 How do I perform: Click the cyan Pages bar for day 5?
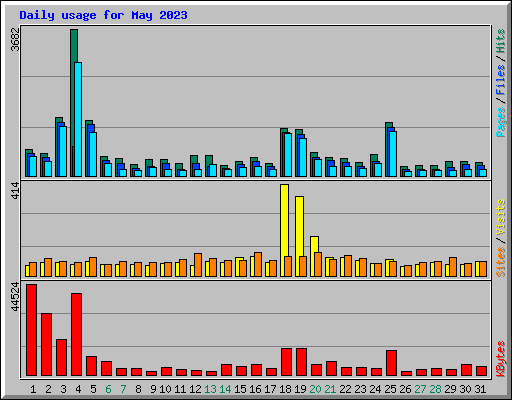coord(93,154)
